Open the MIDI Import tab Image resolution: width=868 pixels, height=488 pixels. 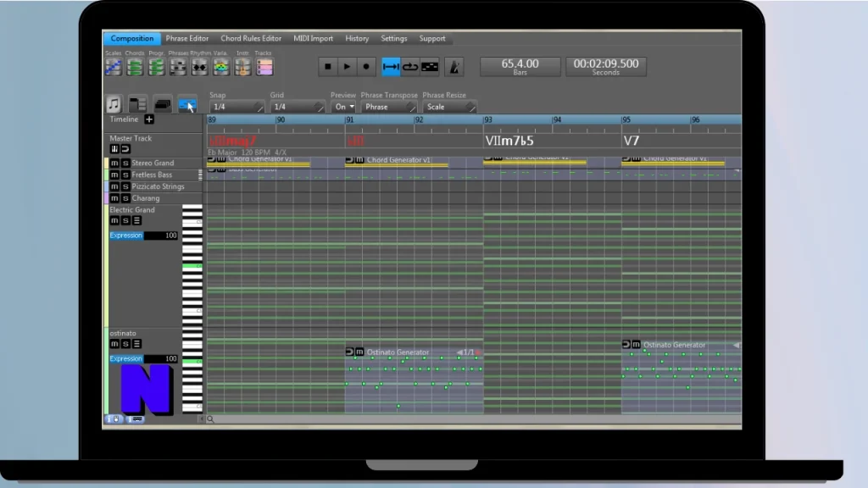tap(314, 38)
